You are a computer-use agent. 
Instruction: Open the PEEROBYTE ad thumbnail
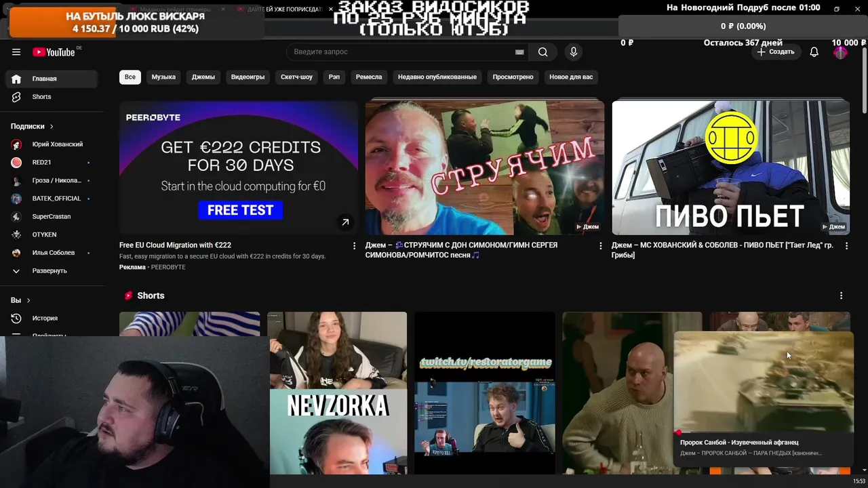click(239, 167)
